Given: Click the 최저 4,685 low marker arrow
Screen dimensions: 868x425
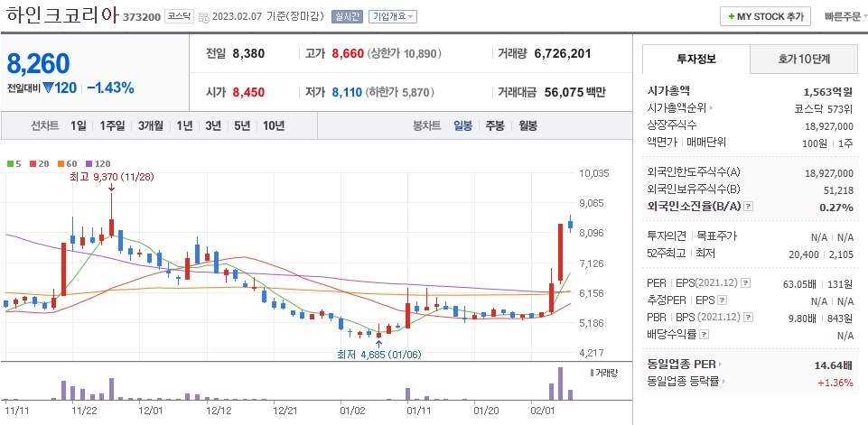Looking at the screenshot, I should (378, 344).
